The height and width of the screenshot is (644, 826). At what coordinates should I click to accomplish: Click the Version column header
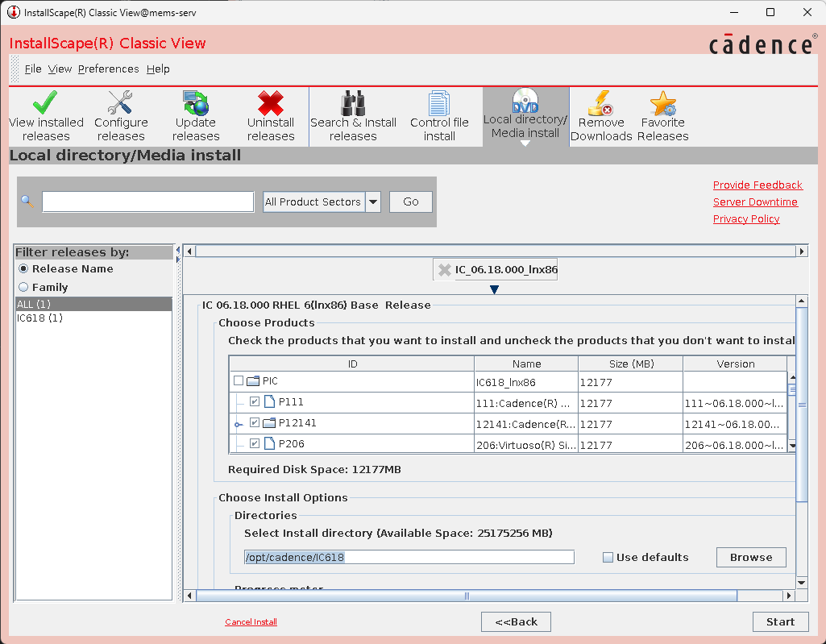point(735,364)
